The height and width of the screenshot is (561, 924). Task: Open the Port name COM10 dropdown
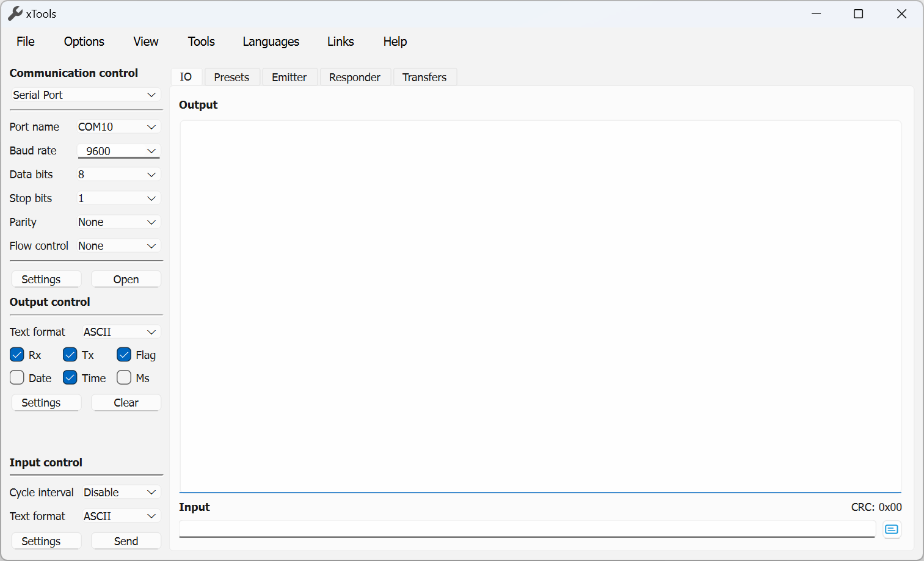click(x=118, y=127)
